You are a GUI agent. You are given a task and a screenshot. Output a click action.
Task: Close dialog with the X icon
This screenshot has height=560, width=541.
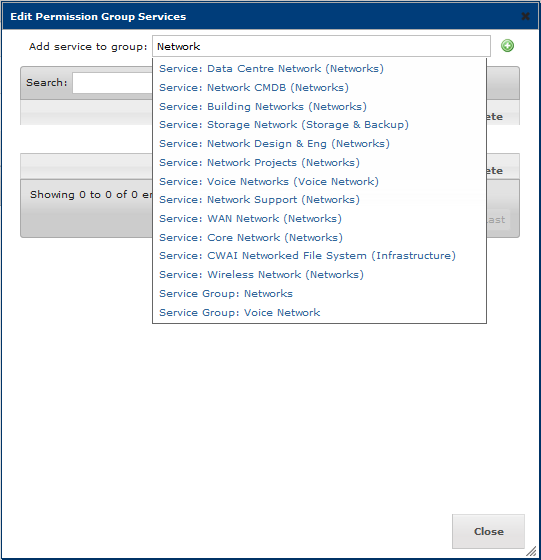pos(525,16)
